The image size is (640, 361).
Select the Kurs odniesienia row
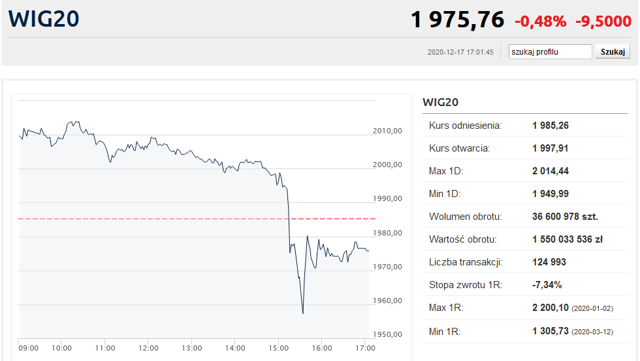(x=525, y=125)
